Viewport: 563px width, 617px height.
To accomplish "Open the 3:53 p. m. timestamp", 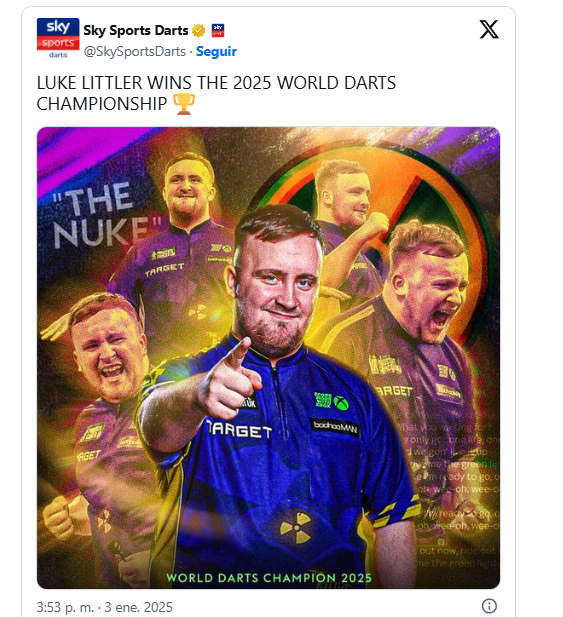I will pos(65,607).
